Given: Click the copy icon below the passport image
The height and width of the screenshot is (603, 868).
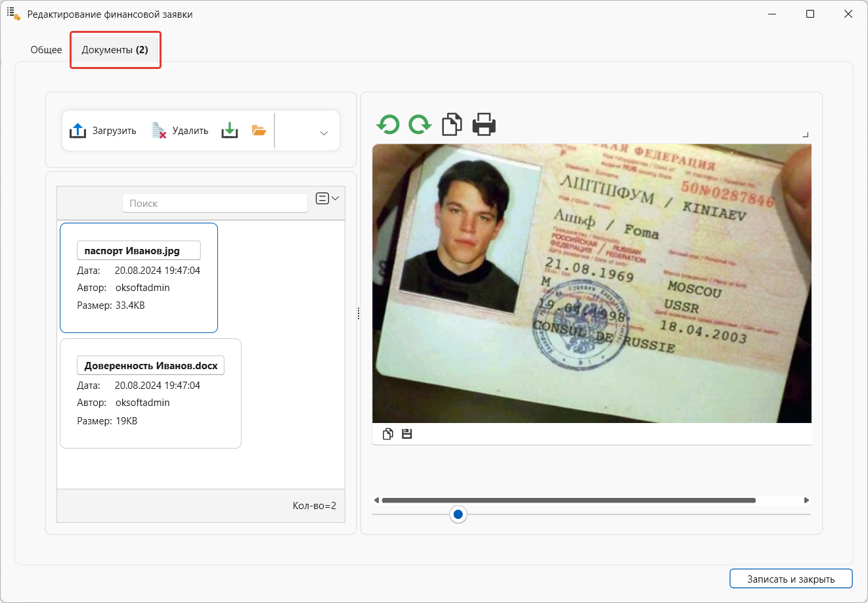Looking at the screenshot, I should 388,434.
